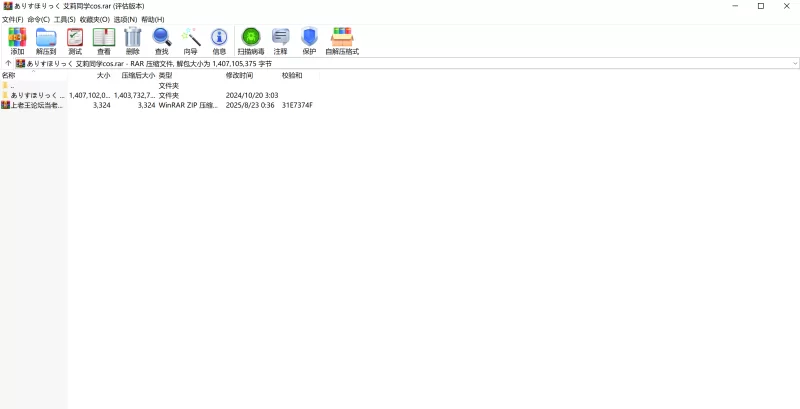Image resolution: width=800 pixels, height=409 pixels.
Task: Launch the Wizard (向导) wand icon
Action: [191, 41]
